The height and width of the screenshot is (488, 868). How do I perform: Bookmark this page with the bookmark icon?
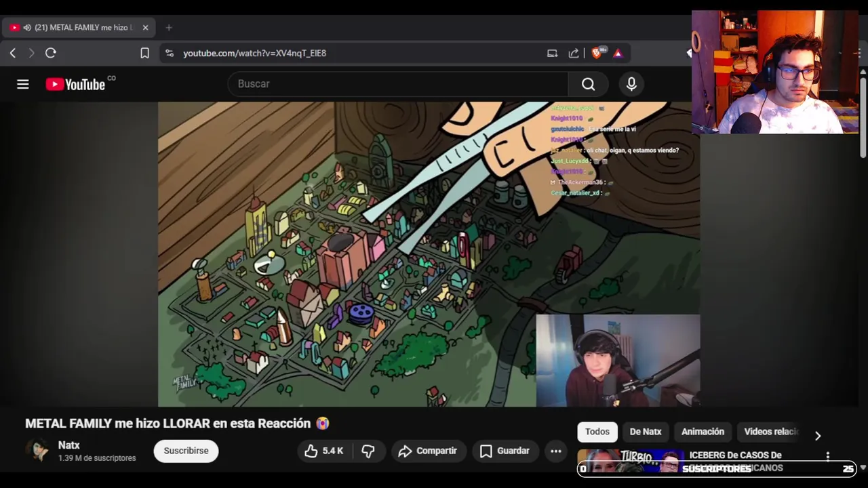coord(144,53)
